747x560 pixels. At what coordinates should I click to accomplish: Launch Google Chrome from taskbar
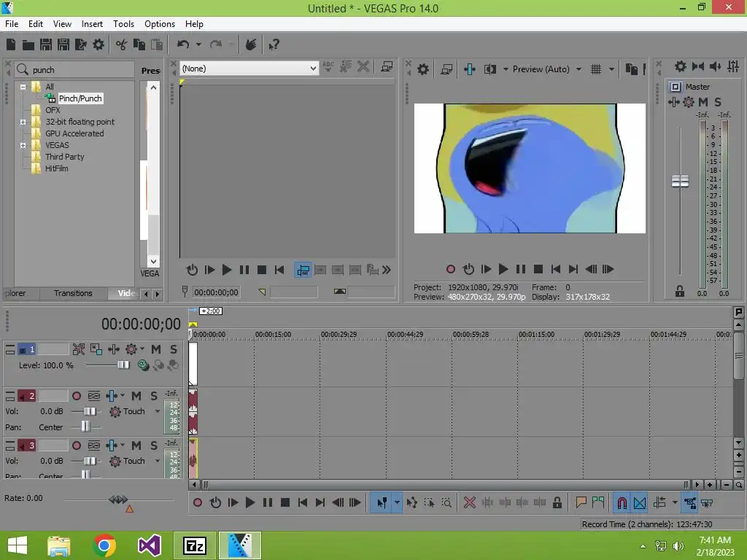pyautogui.click(x=104, y=545)
